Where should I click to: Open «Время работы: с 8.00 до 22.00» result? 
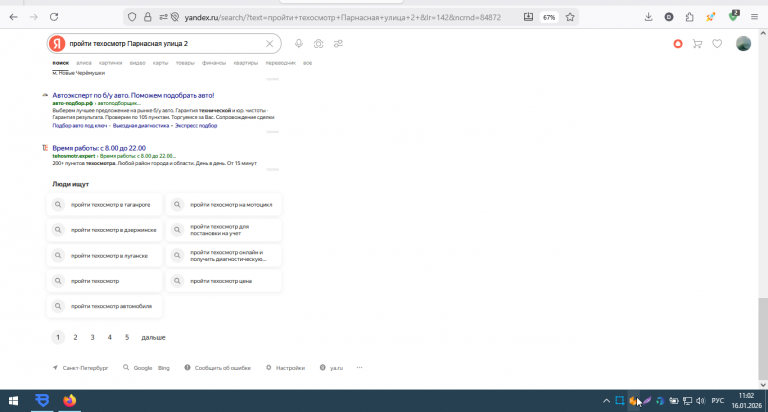coord(99,148)
